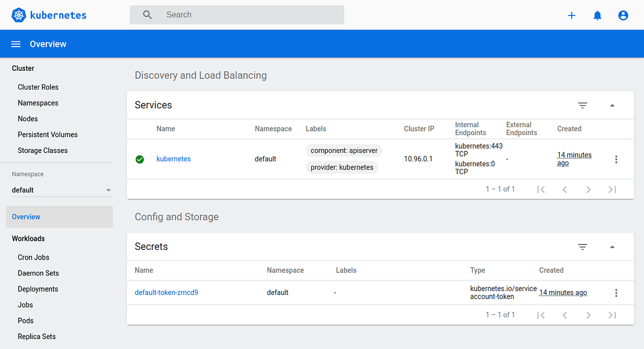Open the kebab menu for default-token-zmcd9 secret
The height and width of the screenshot is (349, 644).
tap(616, 293)
